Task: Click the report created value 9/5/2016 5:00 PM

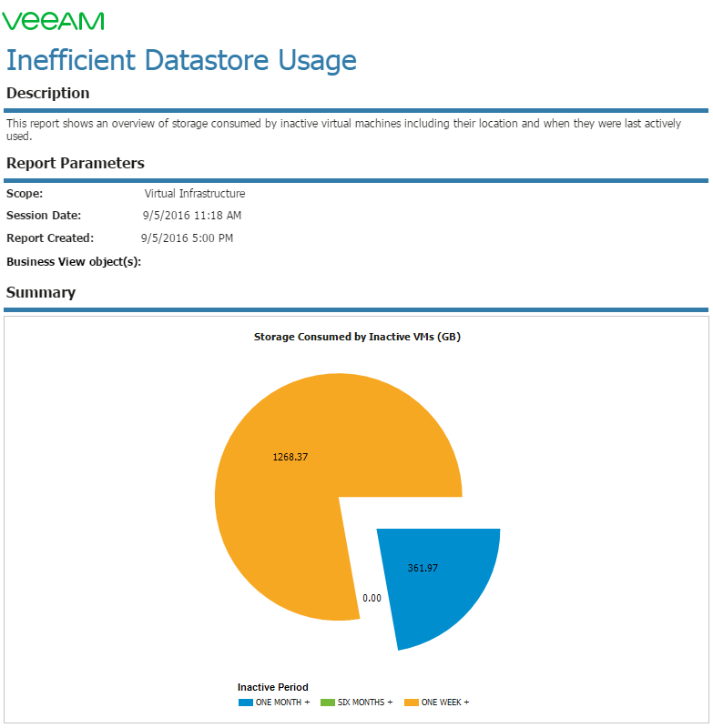Action: [187, 238]
